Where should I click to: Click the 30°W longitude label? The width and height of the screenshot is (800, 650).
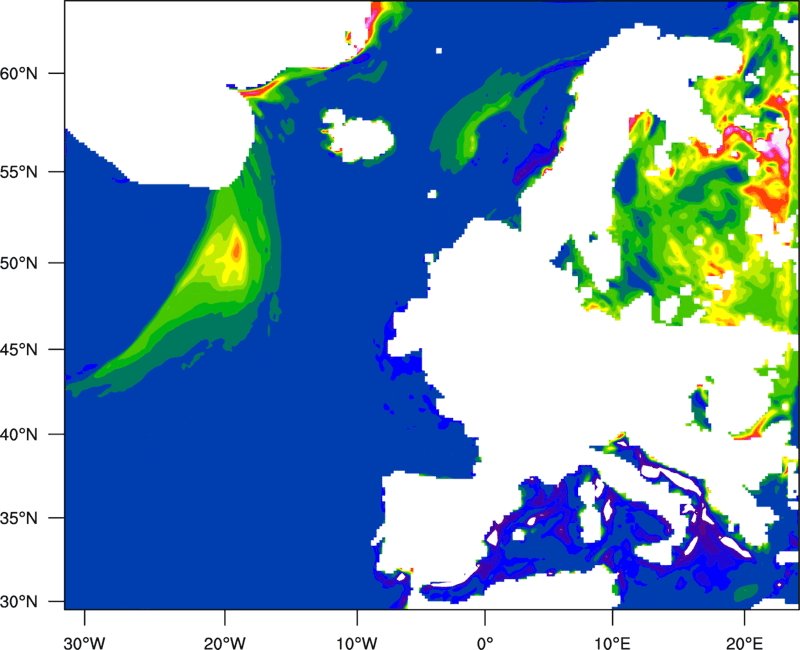pyautogui.click(x=85, y=643)
